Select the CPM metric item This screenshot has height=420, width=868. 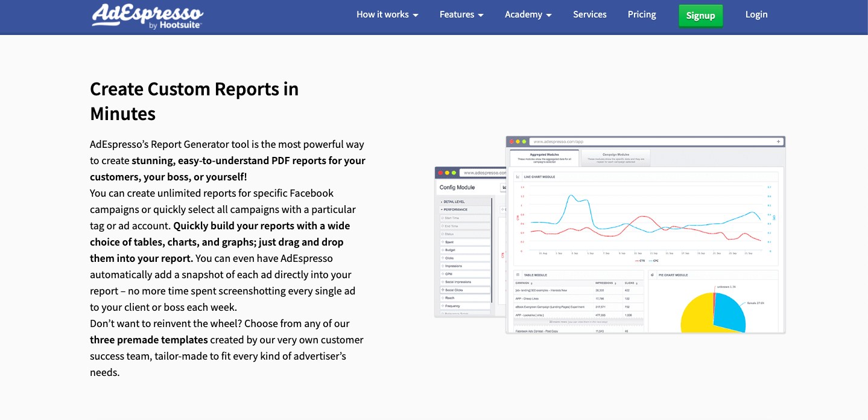coord(465,274)
